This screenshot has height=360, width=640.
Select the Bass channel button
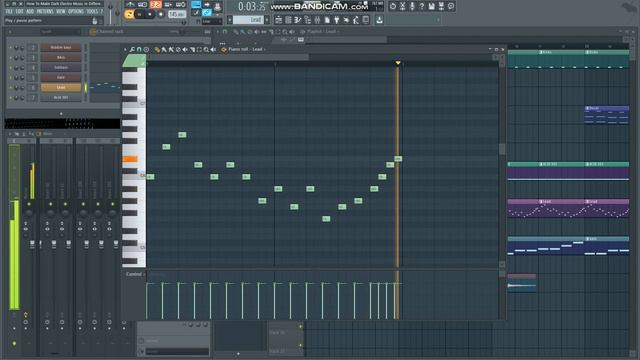click(x=61, y=58)
